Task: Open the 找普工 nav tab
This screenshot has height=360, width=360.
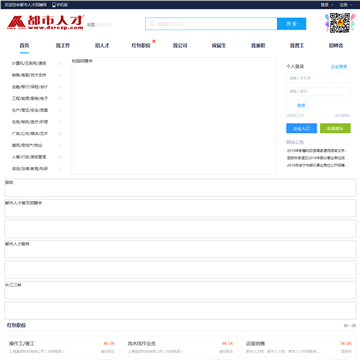Action: [x=297, y=46]
